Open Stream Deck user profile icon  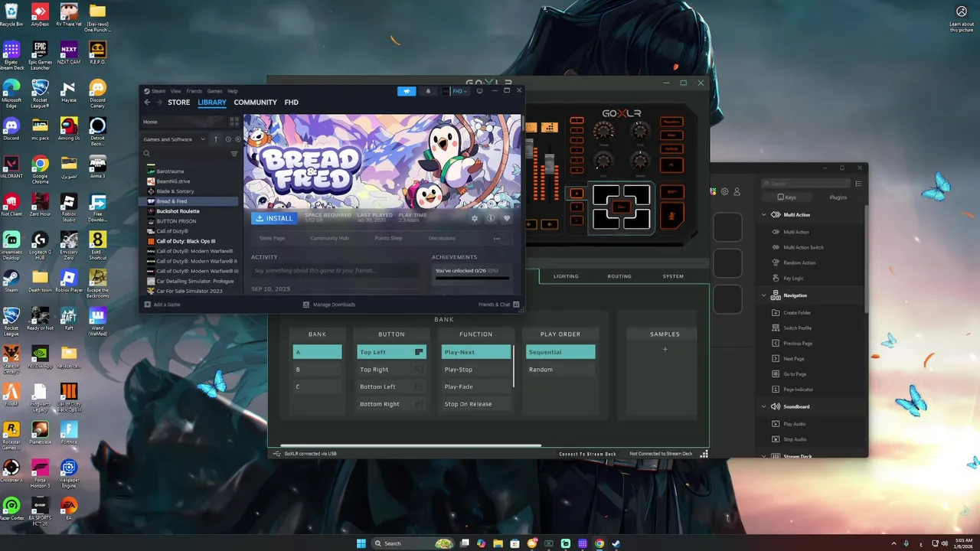coord(737,191)
